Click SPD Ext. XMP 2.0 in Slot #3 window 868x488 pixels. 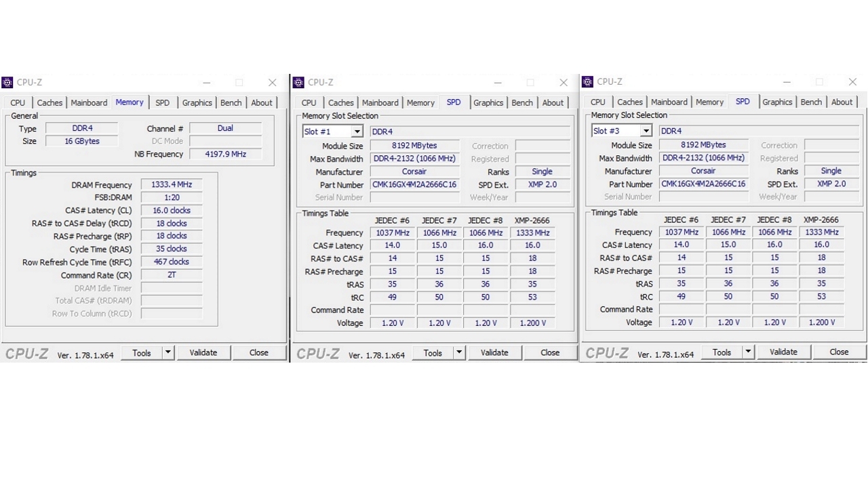tap(831, 184)
